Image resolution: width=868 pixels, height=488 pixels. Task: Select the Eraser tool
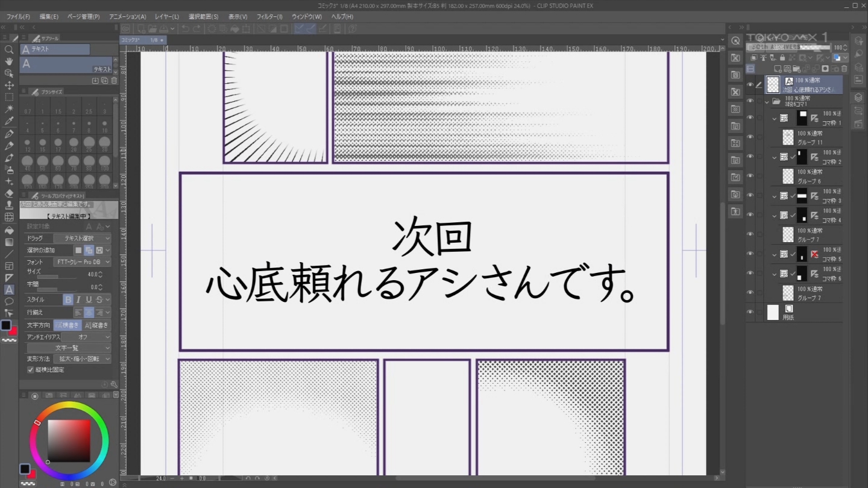coord(9,193)
